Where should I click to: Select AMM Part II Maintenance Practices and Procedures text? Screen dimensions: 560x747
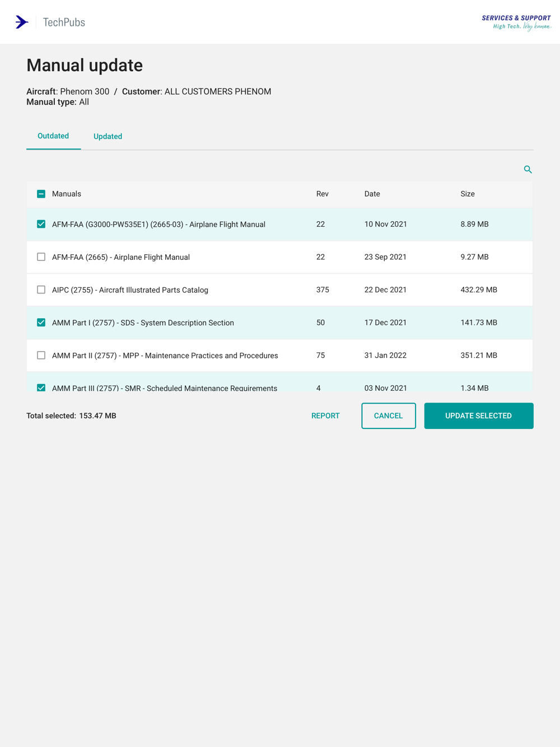click(x=165, y=355)
